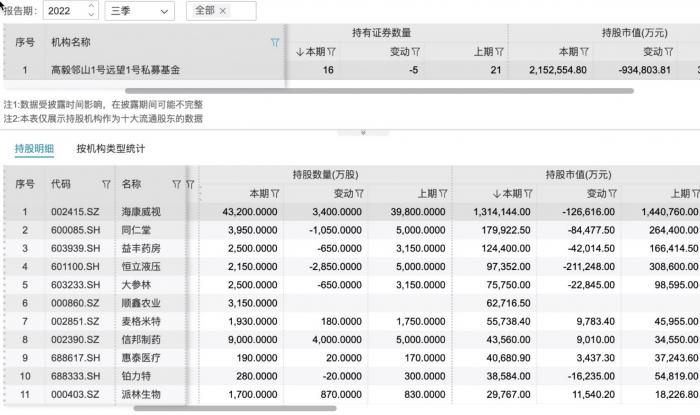
Task: Select 益丰药房 stock row
Action: pyautogui.click(x=351, y=249)
